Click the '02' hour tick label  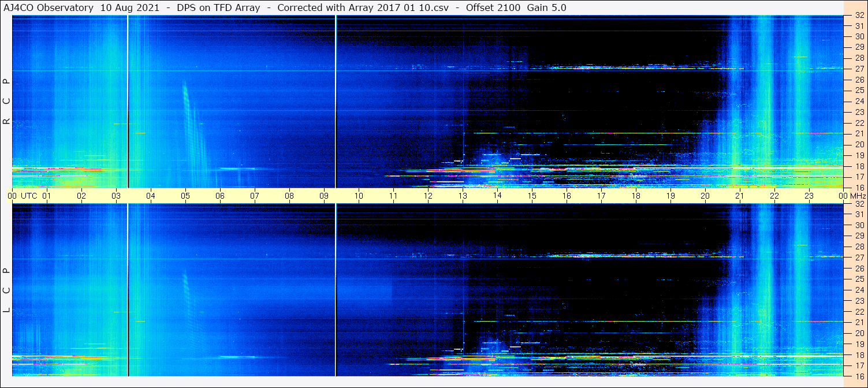tap(81, 196)
